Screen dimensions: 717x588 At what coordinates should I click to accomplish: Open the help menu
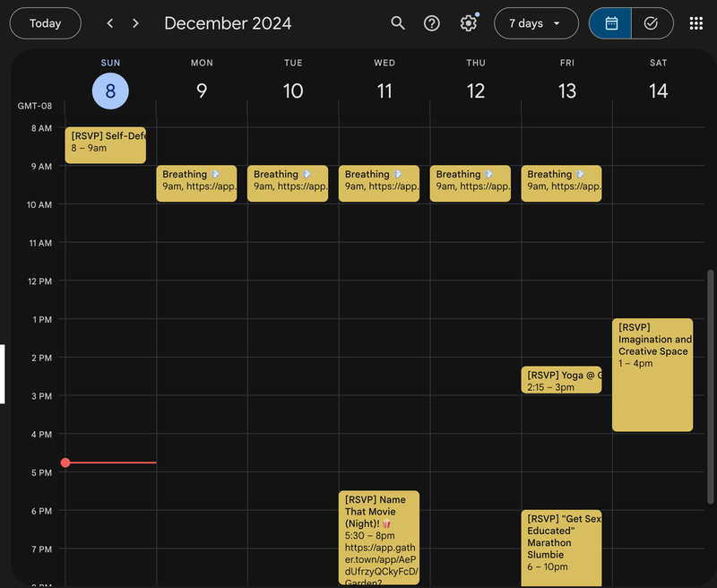coord(432,23)
